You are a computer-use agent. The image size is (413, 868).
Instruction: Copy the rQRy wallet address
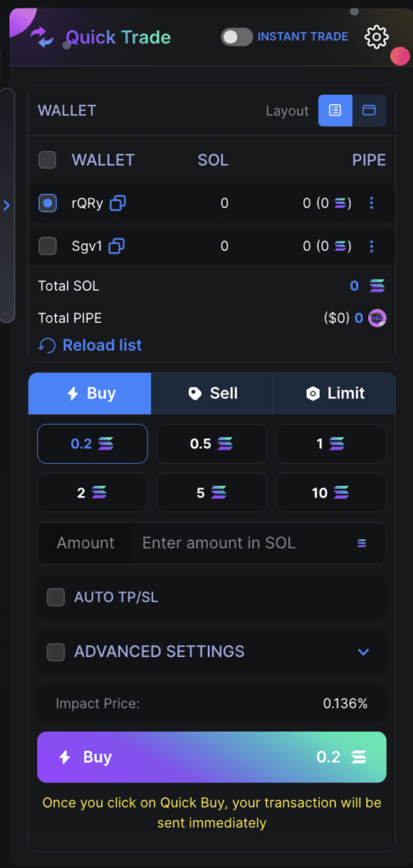click(x=117, y=203)
